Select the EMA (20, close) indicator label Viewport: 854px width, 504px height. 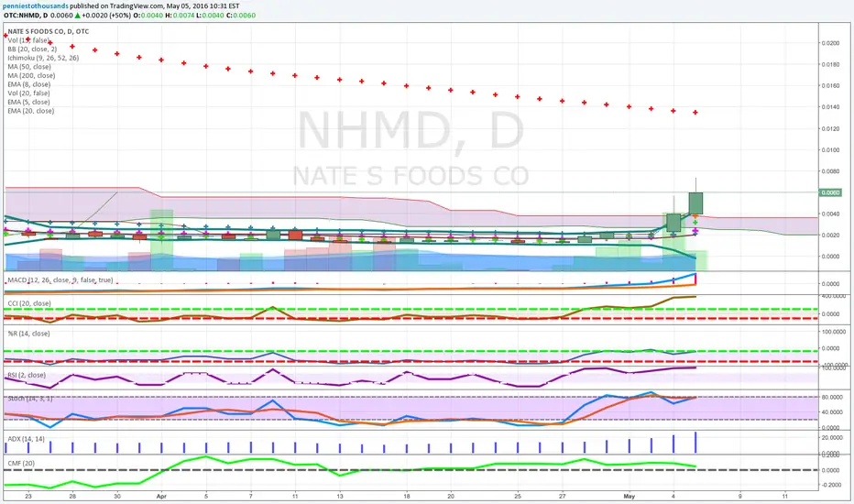click(x=31, y=111)
